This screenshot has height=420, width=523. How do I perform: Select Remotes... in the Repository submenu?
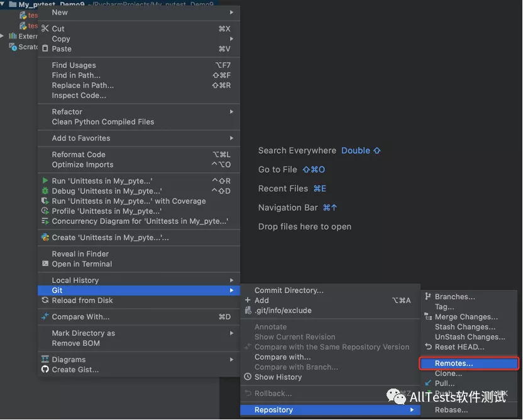[469, 363]
